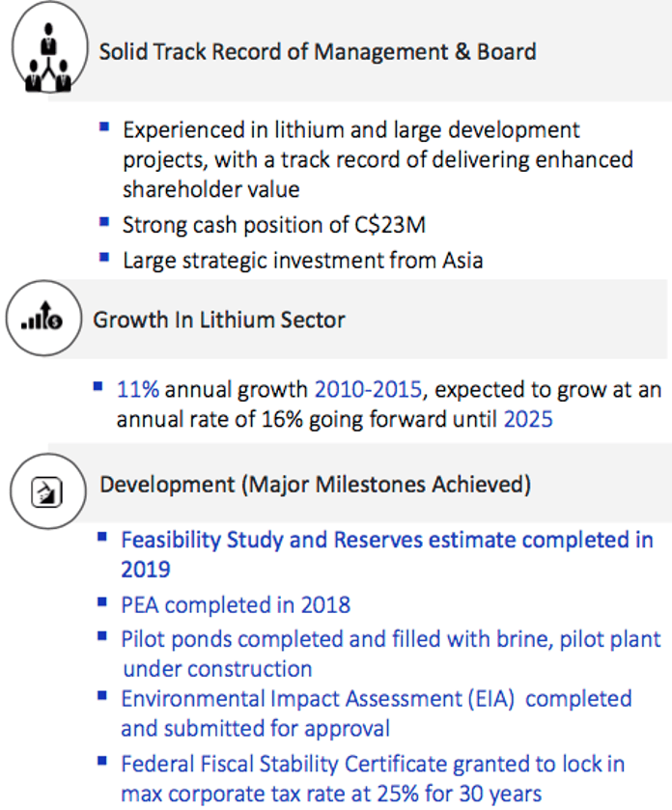Click the bullet before Strong cash position

click(104, 222)
